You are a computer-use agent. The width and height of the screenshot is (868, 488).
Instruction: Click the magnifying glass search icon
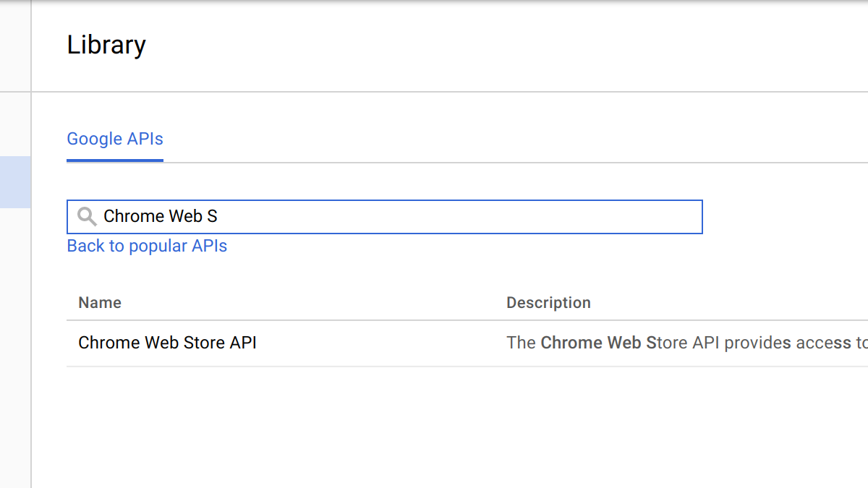click(87, 216)
